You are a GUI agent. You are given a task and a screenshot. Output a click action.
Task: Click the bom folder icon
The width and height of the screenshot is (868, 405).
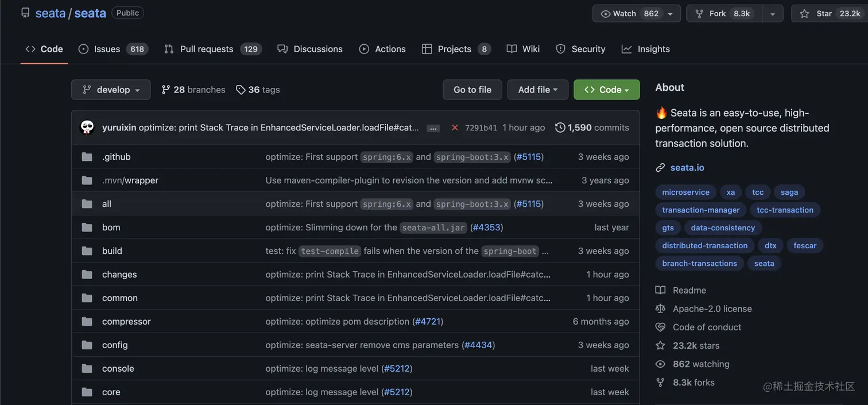click(x=87, y=227)
